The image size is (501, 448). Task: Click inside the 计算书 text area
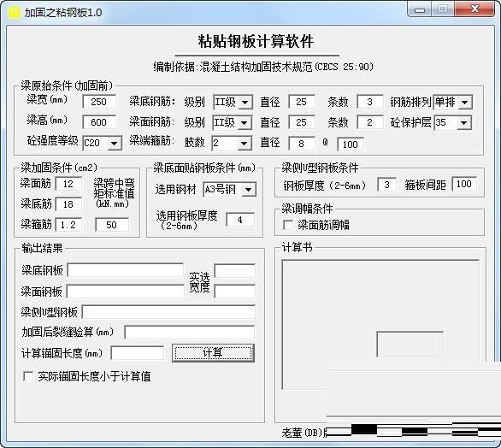(380, 324)
